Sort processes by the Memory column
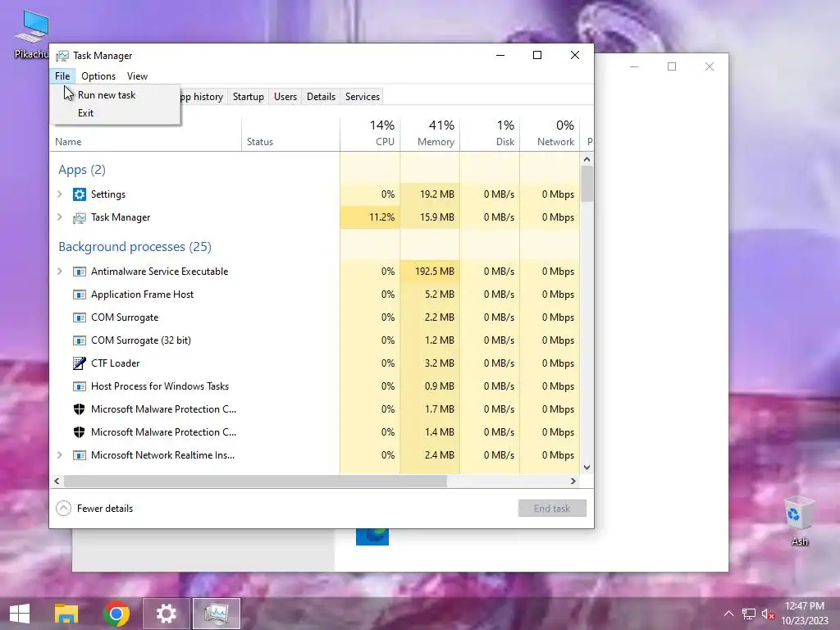840x630 pixels. point(430,134)
